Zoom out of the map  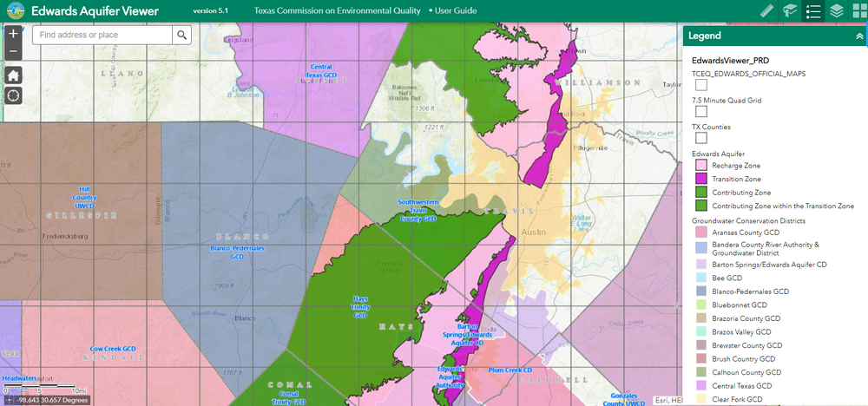13,52
